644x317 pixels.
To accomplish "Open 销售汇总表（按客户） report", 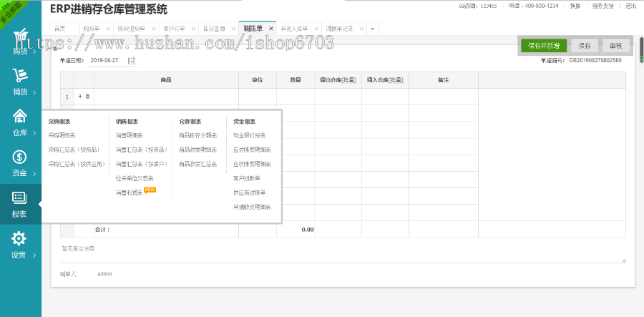I will tap(142, 164).
